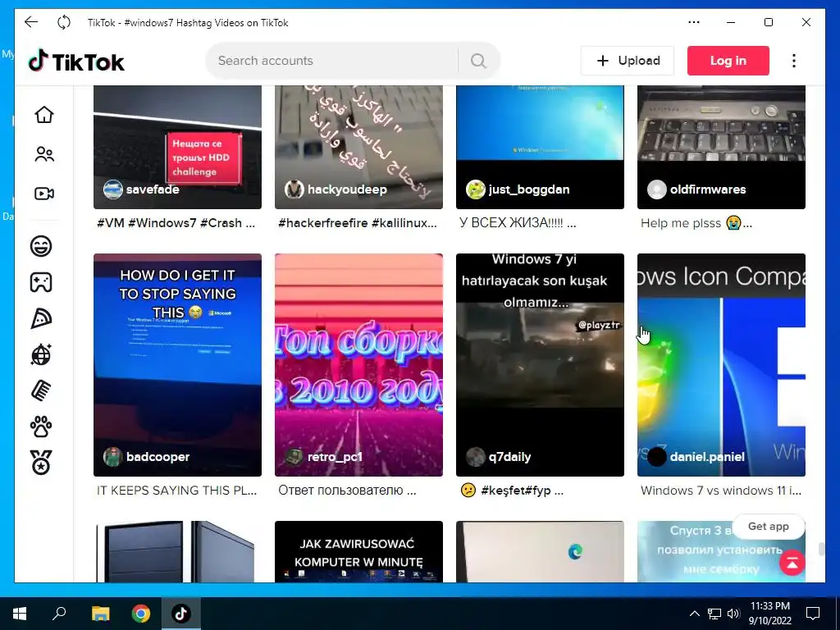This screenshot has height=630, width=840.
Task: Open taskbar search magnifier
Action: tap(59, 614)
